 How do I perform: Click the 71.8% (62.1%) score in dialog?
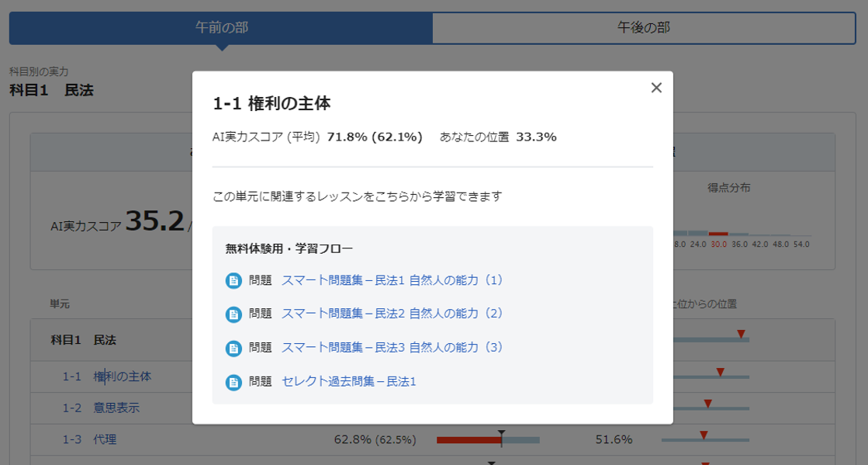[375, 137]
